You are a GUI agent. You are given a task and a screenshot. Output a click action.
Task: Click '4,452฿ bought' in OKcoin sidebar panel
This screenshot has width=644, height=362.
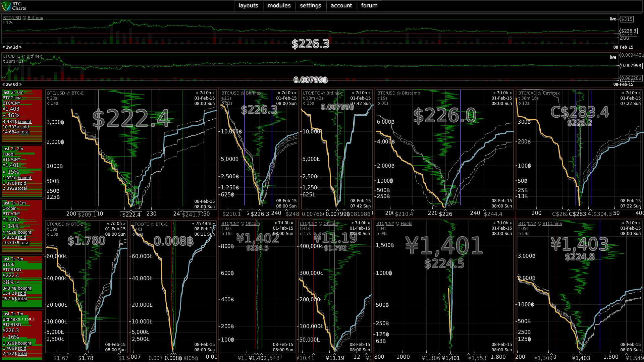pos(17,232)
